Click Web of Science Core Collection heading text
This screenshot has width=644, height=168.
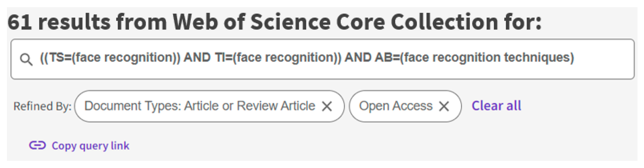pyautogui.click(x=335, y=22)
